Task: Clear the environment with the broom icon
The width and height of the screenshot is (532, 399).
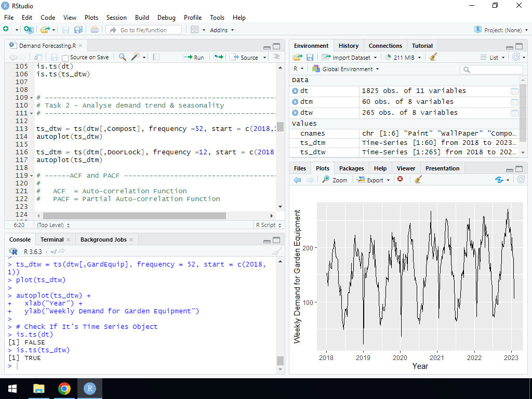Action: coord(433,57)
